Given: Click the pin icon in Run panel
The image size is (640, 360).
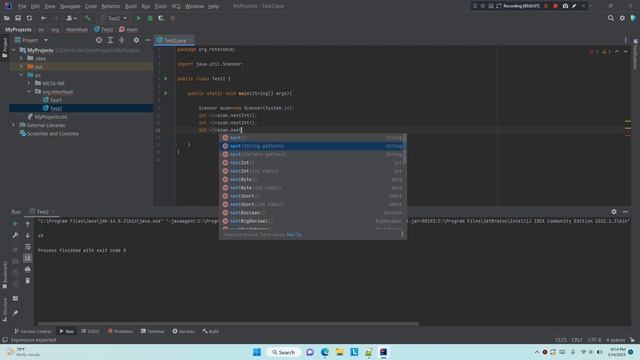Looking at the screenshot, I should pyautogui.click(x=16, y=313).
